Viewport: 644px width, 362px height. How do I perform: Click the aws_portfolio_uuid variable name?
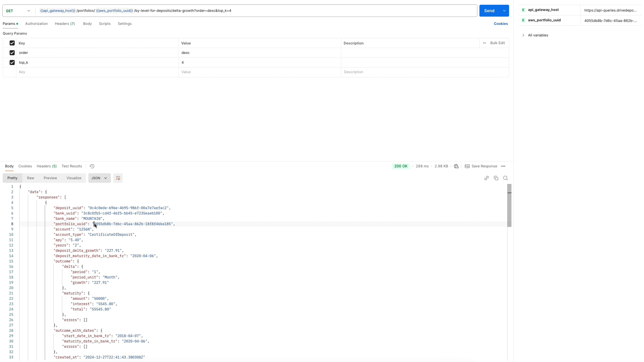[544, 20]
